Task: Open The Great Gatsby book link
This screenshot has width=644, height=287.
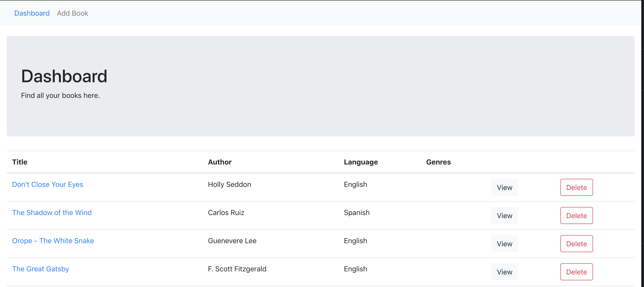Action: click(x=40, y=269)
